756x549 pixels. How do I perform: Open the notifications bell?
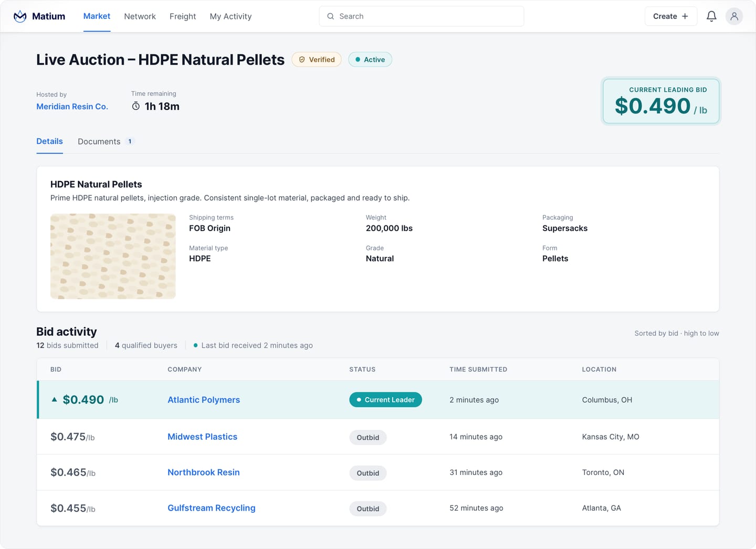[711, 16]
